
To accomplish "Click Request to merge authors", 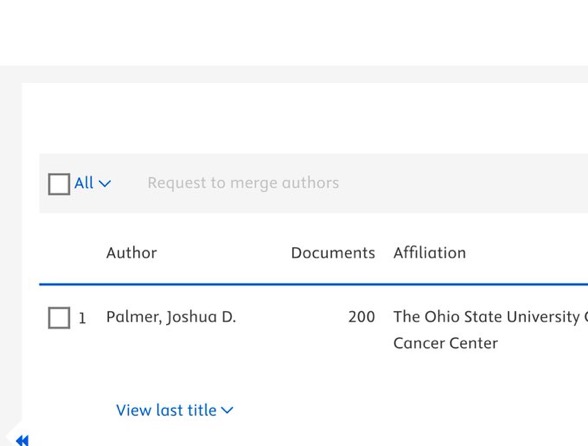I will point(243,183).
